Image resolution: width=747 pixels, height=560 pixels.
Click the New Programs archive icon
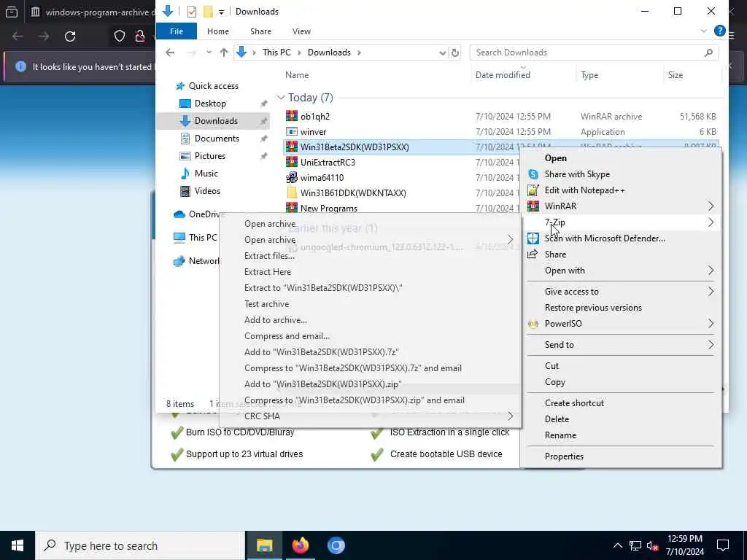[x=292, y=208]
